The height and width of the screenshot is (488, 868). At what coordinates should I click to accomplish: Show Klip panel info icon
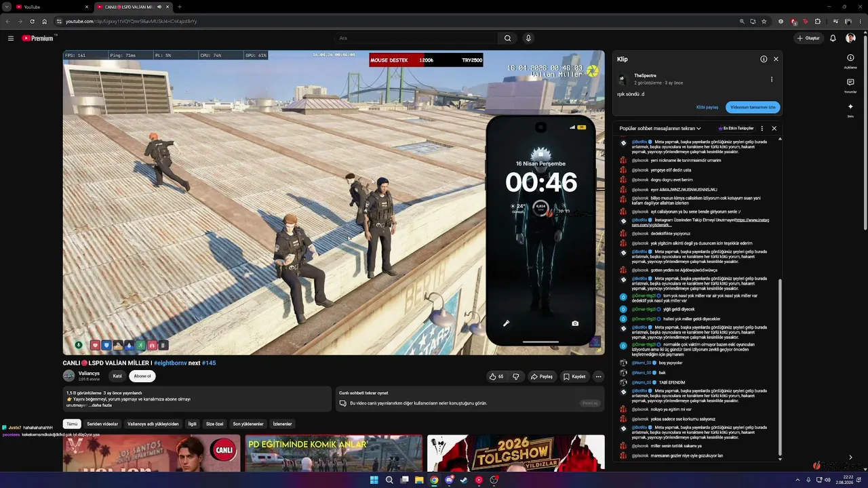764,59
